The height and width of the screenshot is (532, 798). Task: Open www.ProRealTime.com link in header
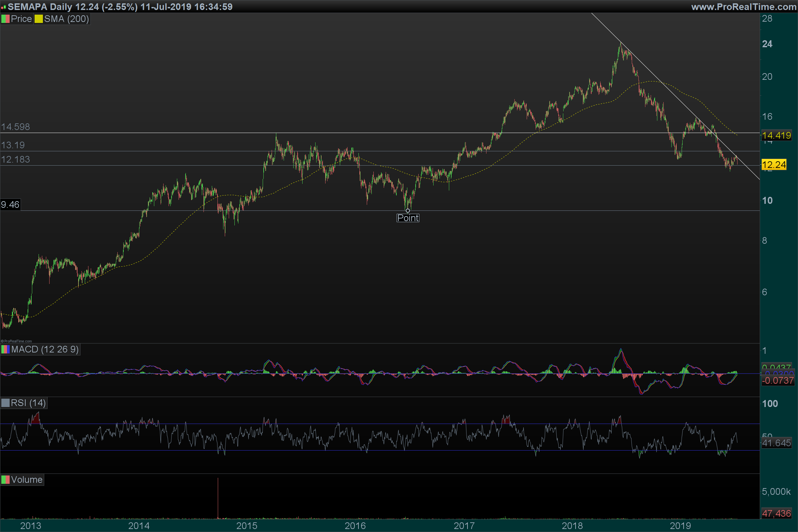point(744,7)
